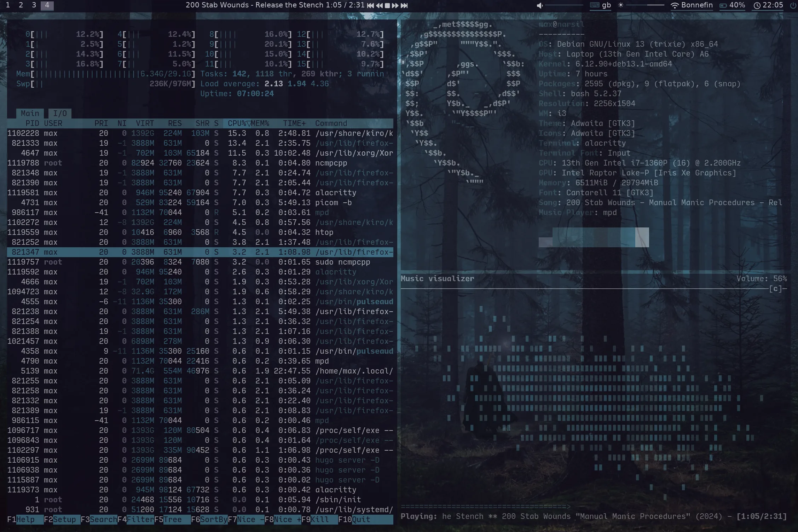Click the battery 40% indicator
Image resolution: width=798 pixels, height=532 pixels.
point(732,5)
